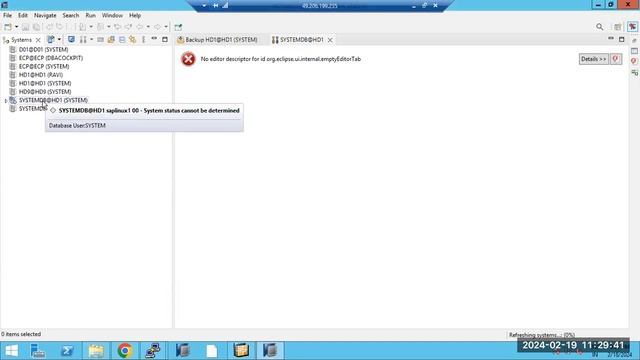Select SYSTEMDB@HD1 (SYSTEM) system entry
Image resolution: width=640 pixels, height=360 pixels.
tap(49, 100)
